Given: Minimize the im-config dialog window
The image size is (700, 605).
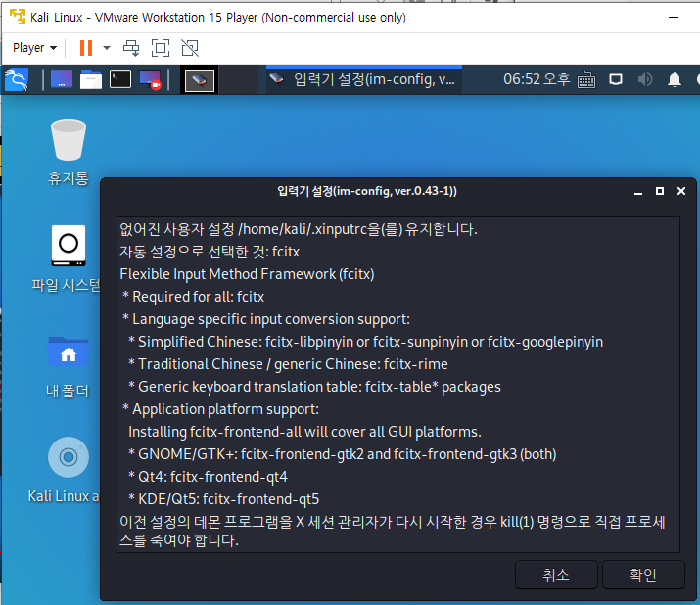Looking at the screenshot, I should 638,192.
